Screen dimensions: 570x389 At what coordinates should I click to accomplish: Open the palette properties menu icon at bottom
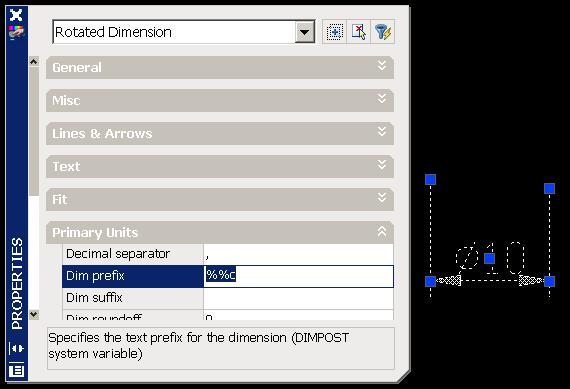click(16, 370)
